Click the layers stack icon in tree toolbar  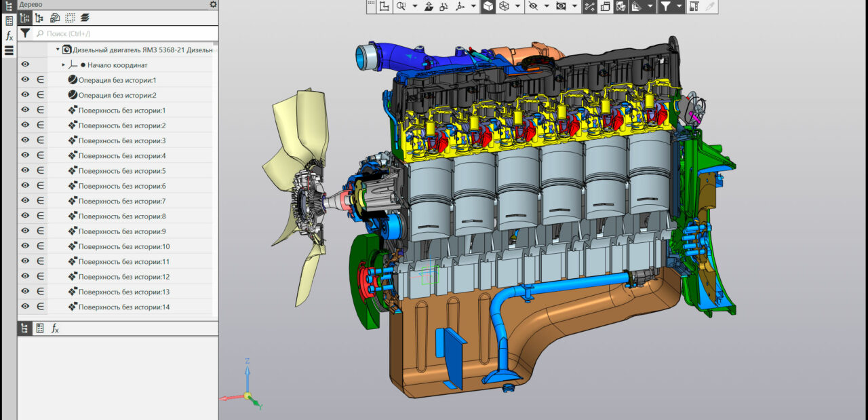pyautogui.click(x=85, y=18)
